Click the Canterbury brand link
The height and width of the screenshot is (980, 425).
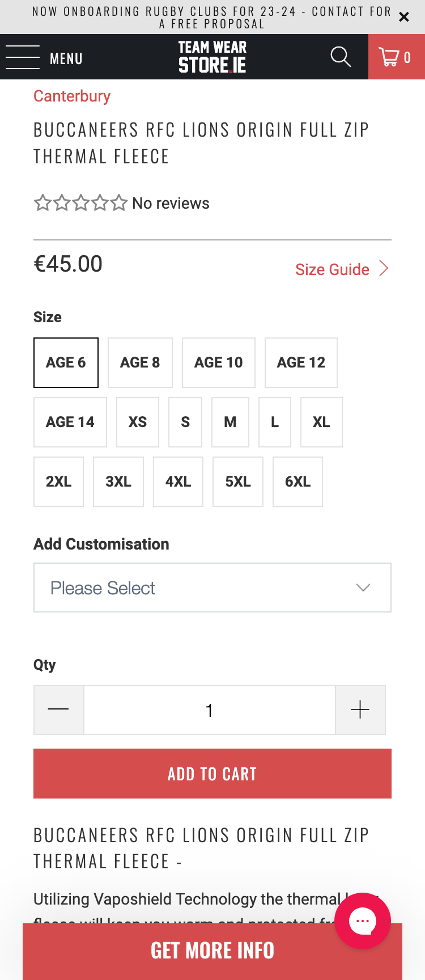pyautogui.click(x=72, y=96)
